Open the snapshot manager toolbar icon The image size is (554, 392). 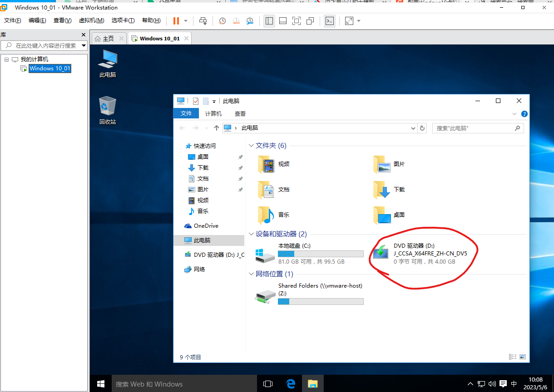pos(250,21)
